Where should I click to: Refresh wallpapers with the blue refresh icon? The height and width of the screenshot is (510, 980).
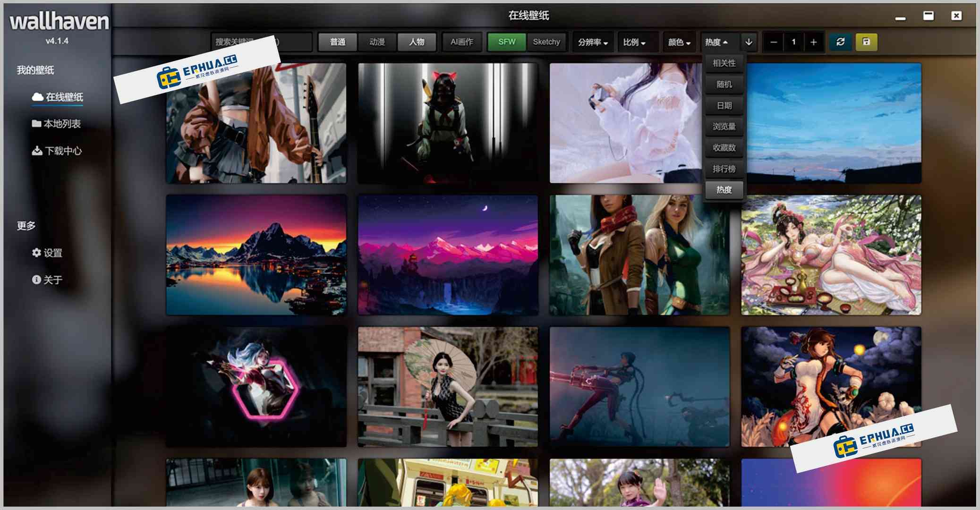[841, 42]
